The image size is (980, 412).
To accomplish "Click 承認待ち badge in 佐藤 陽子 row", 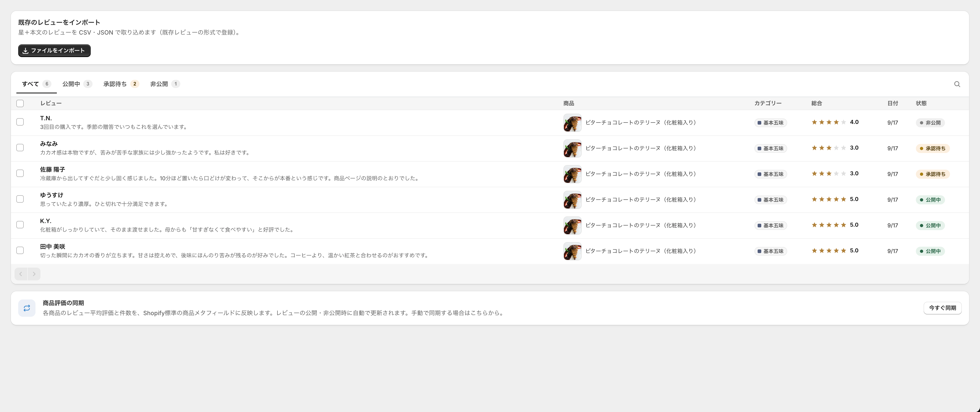I will tap(932, 174).
